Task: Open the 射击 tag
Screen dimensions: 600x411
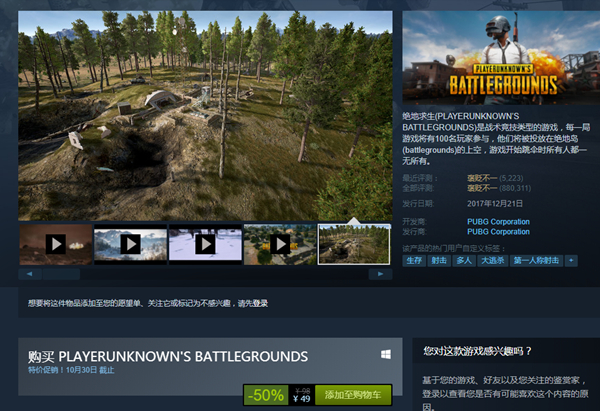Action: (x=439, y=260)
